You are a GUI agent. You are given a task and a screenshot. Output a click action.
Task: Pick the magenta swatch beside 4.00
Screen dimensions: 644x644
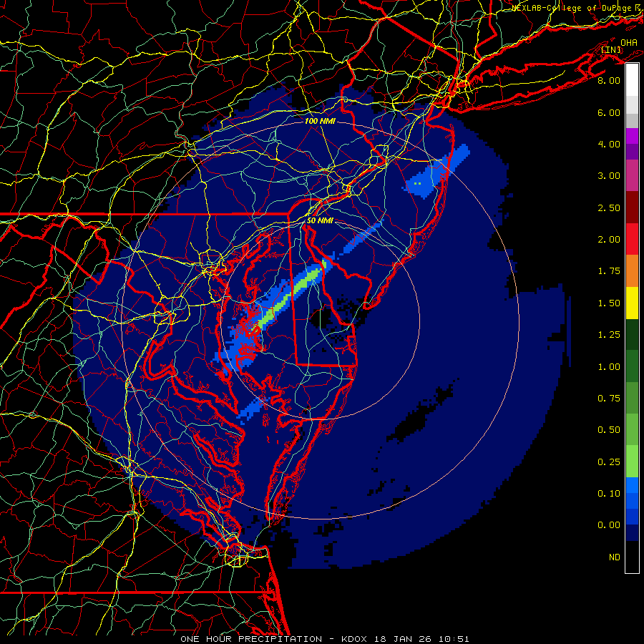tap(632, 136)
